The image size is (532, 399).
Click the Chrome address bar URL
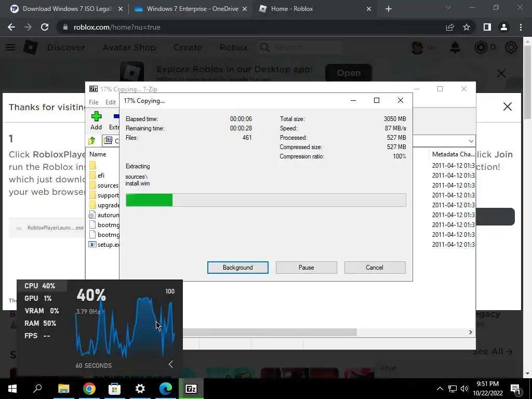117,27
